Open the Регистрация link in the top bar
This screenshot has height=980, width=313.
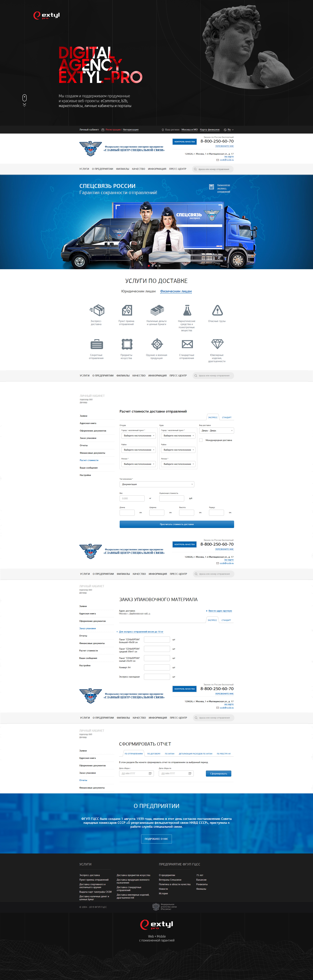click(113, 130)
